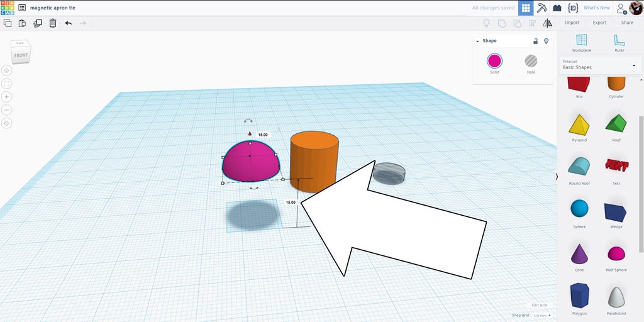Select the Workplane tool
Image resolution: width=644 pixels, height=322 pixels.
pyautogui.click(x=581, y=43)
